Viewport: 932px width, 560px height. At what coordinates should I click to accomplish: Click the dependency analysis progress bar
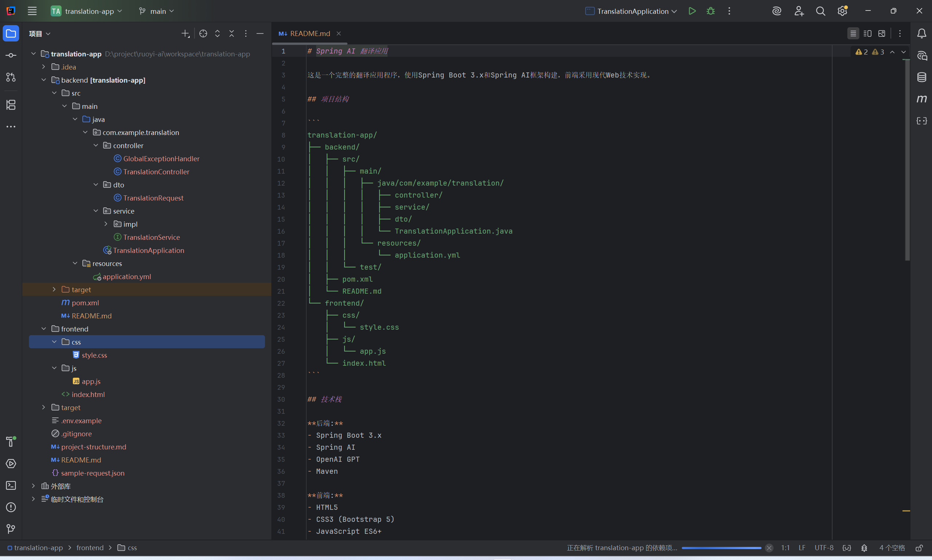tap(721, 548)
